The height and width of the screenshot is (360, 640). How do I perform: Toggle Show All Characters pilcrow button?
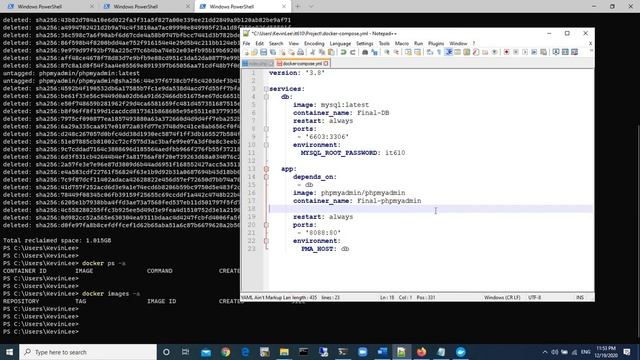click(x=439, y=52)
